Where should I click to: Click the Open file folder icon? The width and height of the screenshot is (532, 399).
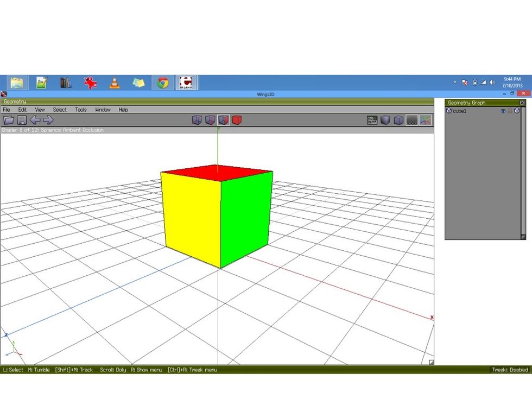click(x=9, y=120)
